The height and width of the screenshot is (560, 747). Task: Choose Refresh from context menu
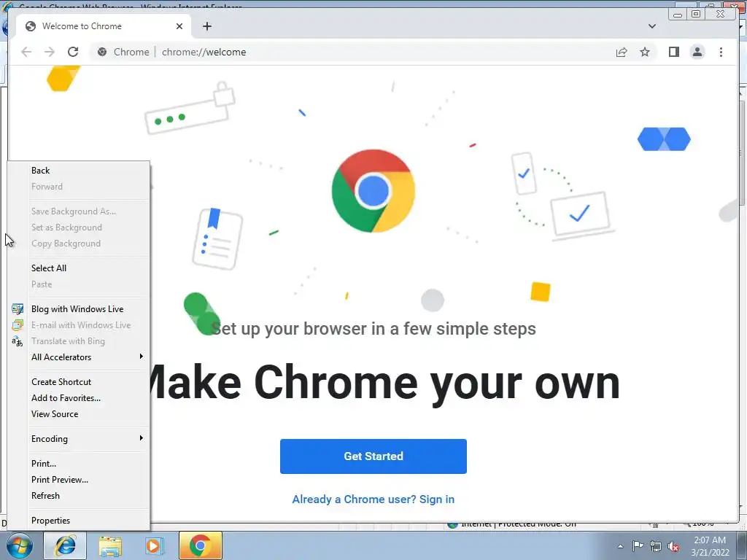click(78, 496)
